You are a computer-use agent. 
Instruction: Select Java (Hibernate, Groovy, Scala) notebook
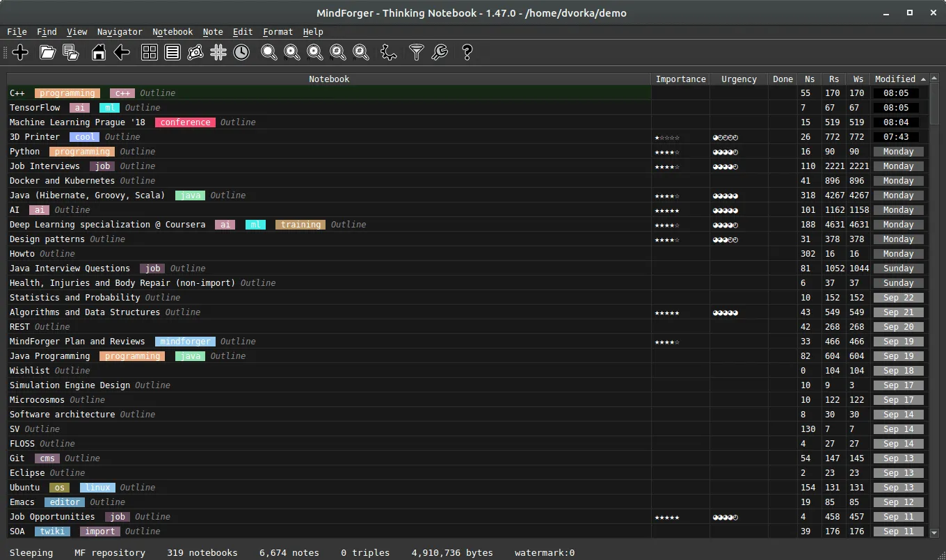click(467, 195)
